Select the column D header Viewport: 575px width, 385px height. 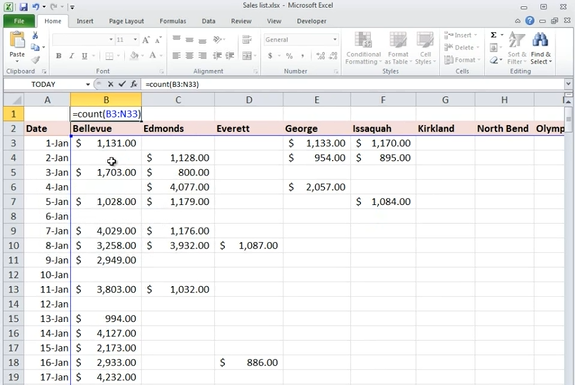(x=249, y=100)
